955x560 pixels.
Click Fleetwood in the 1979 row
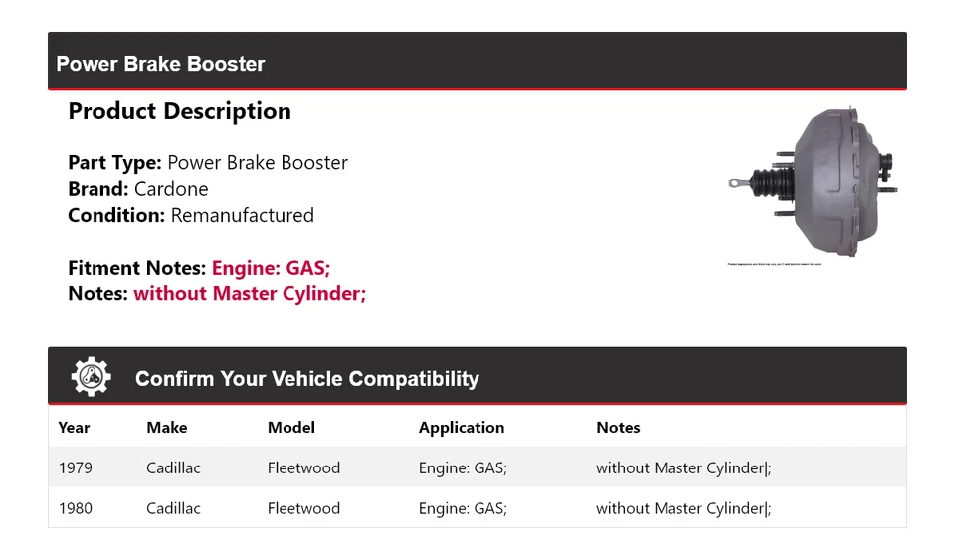click(x=303, y=467)
